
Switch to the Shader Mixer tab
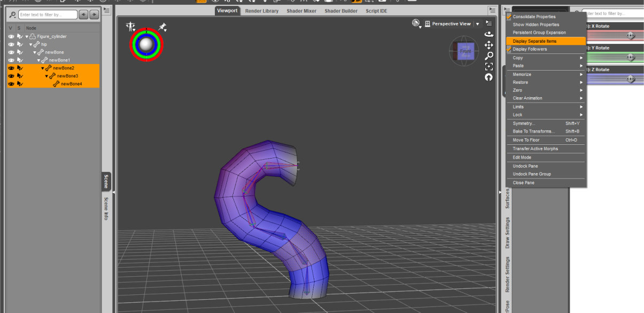coord(301,11)
